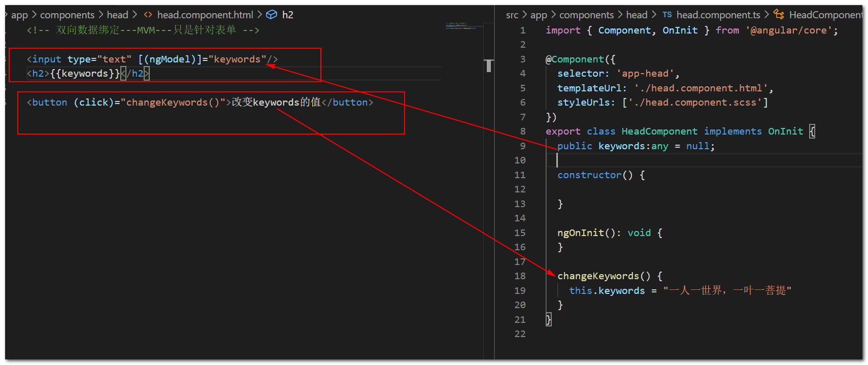
Task: Click './head.component.html' templateUrl string
Action: pos(700,88)
